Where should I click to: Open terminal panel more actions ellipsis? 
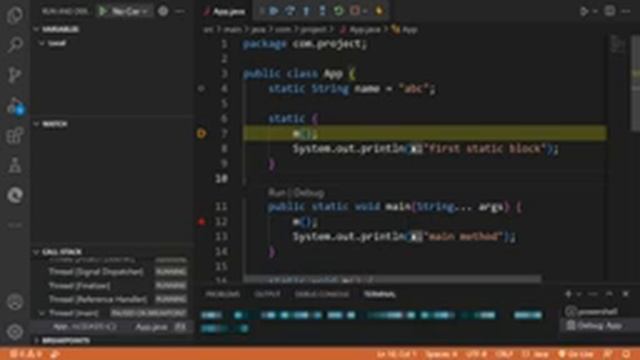(x=593, y=294)
